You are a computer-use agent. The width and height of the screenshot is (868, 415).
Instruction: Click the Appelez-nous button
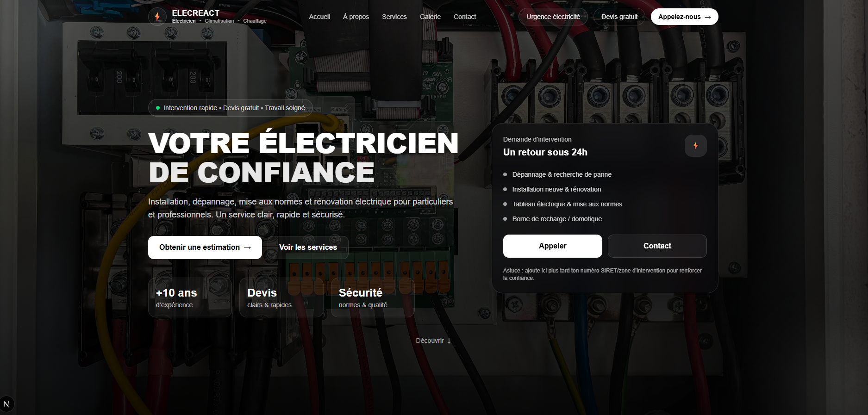[684, 17]
